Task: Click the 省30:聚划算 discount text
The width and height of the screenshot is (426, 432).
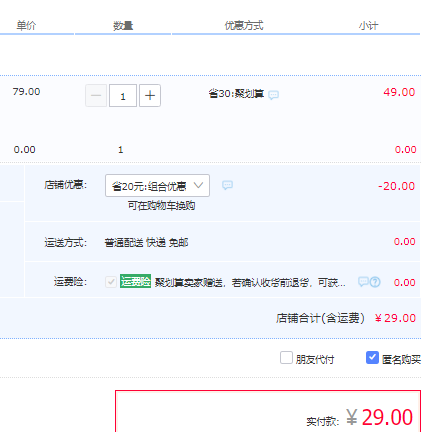Action: click(236, 94)
